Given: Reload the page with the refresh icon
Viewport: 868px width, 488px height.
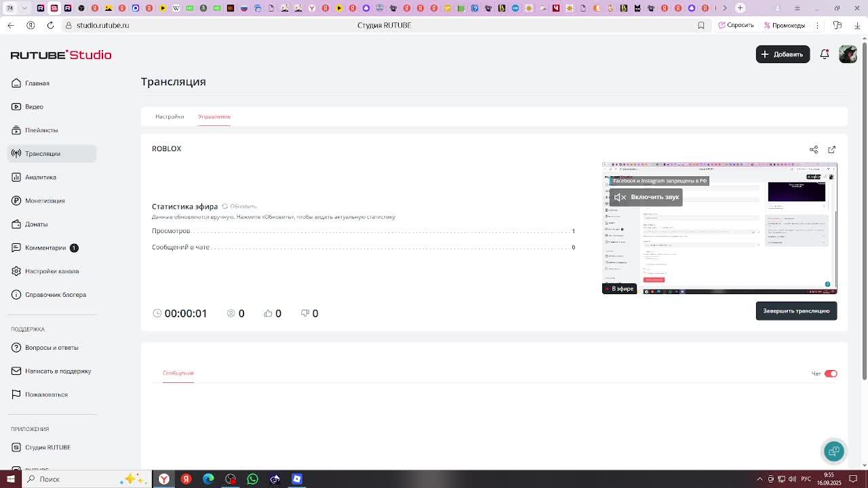Looking at the screenshot, I should coord(50,25).
